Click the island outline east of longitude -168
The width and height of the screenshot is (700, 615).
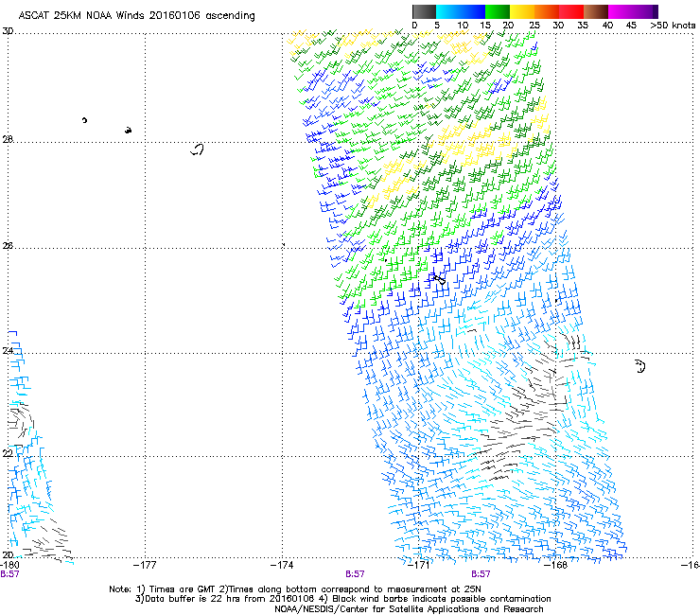click(x=640, y=366)
